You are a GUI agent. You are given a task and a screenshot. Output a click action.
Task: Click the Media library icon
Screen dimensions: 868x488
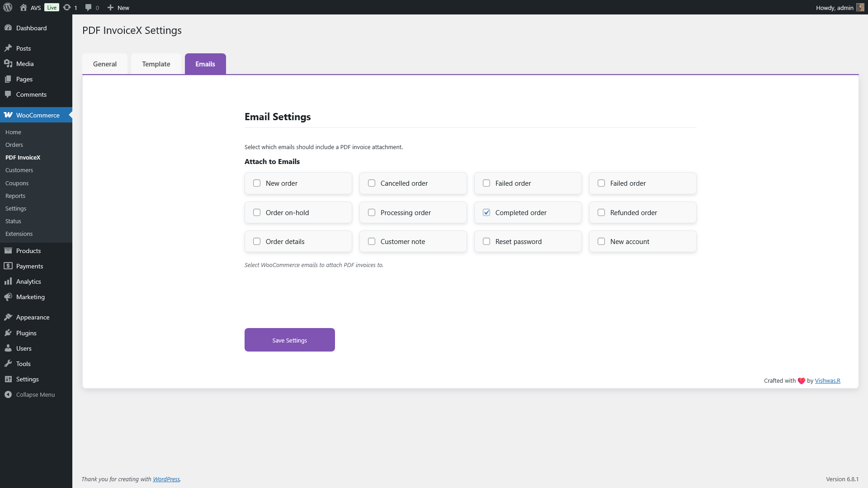pos(8,64)
